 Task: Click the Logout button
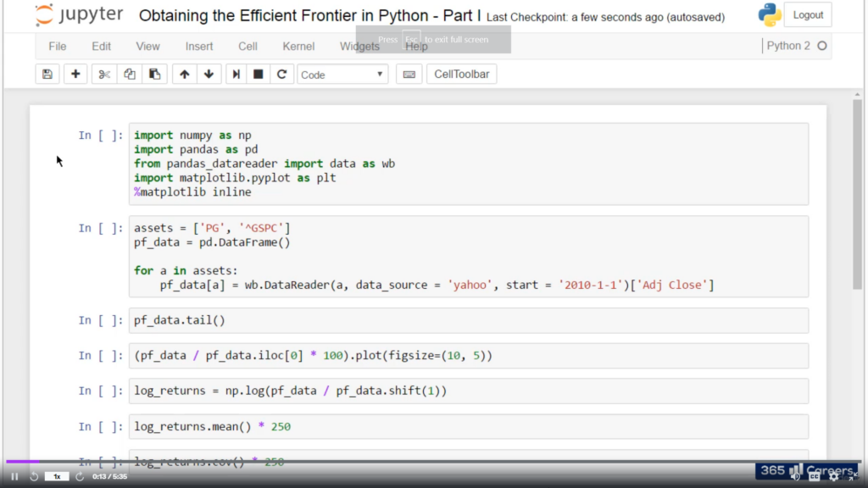tap(808, 15)
